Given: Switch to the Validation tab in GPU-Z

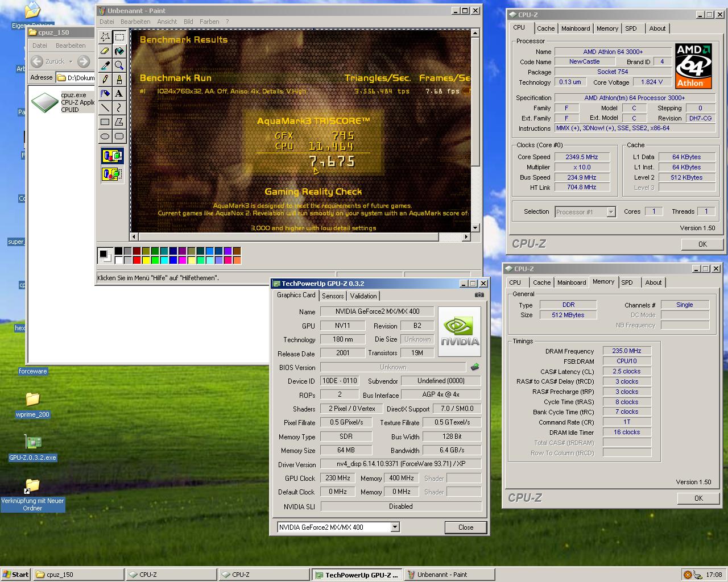Looking at the screenshot, I should 363,296.
